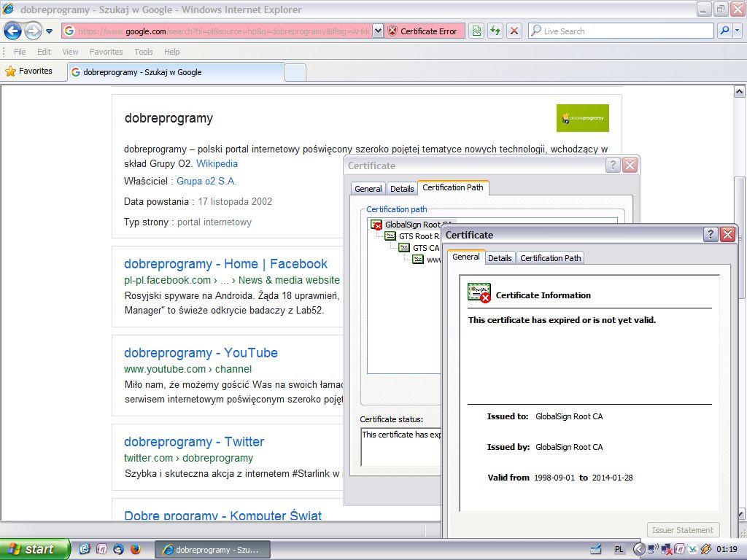Open Favorites star in favorites bar
The height and width of the screenshot is (560, 747).
pos(29,71)
